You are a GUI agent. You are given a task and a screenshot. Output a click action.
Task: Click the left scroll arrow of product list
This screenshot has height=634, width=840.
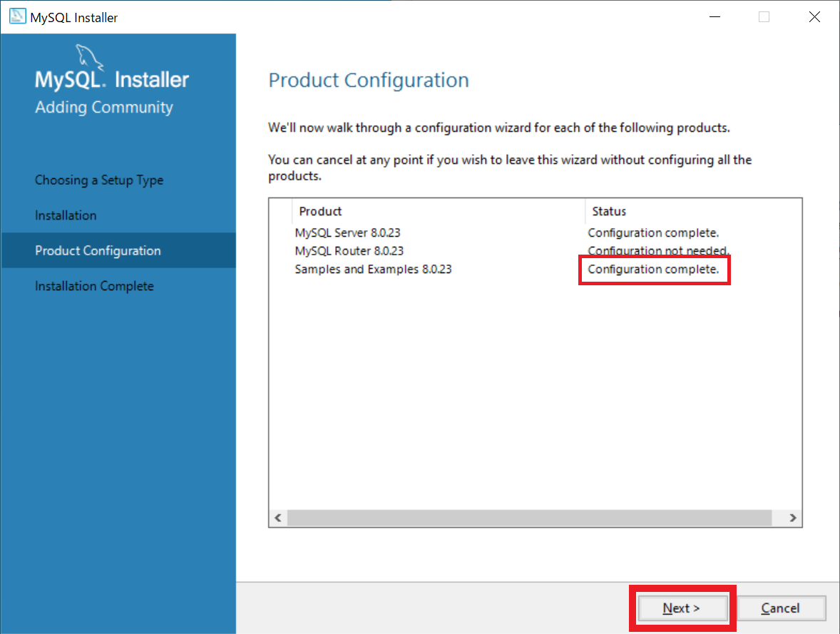point(278,518)
